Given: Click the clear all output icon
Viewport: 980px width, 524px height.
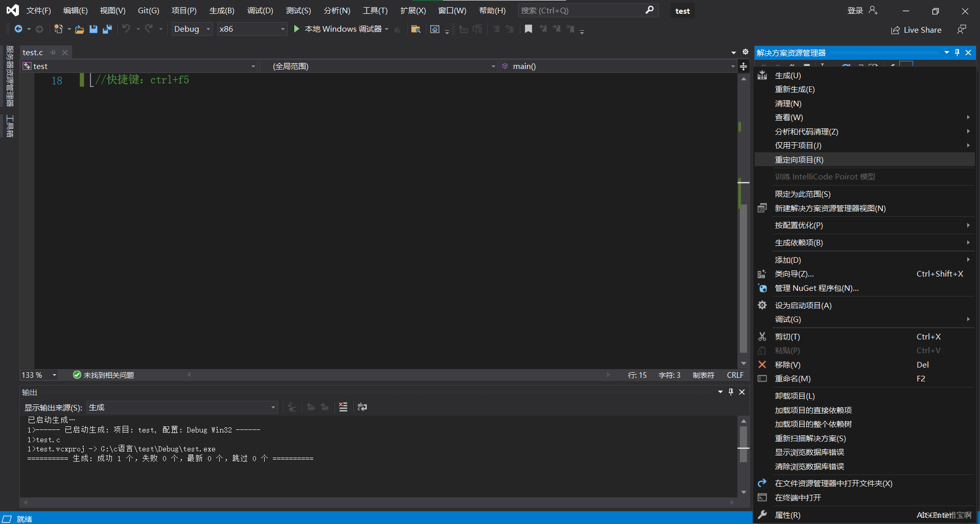Looking at the screenshot, I should coord(343,407).
